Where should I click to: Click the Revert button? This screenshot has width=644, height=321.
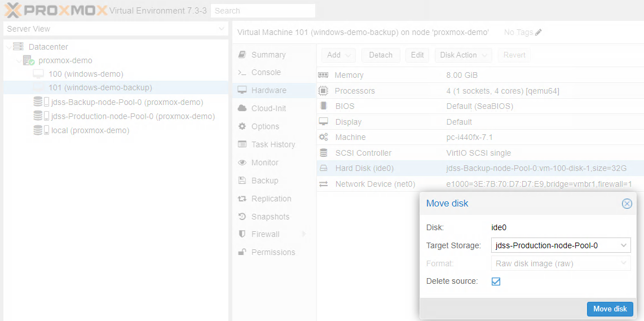(514, 55)
